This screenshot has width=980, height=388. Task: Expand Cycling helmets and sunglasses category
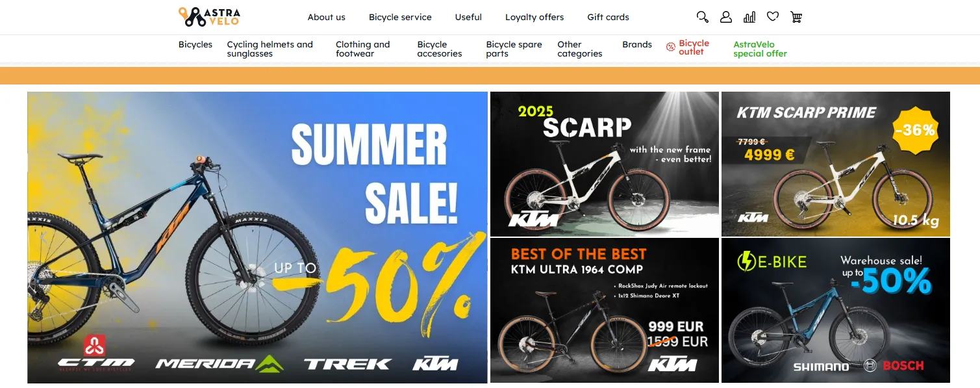[270, 49]
